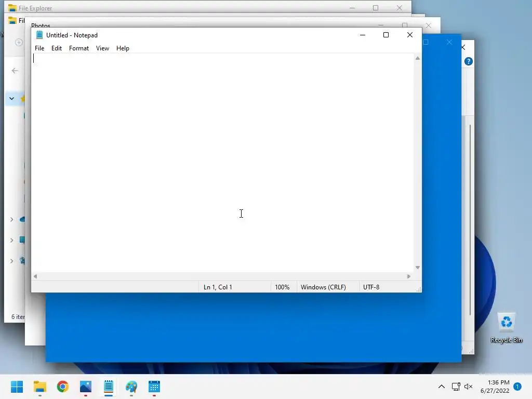This screenshot has height=399, width=532.
Task: Open the Windows Start menu
Action: tap(17, 387)
